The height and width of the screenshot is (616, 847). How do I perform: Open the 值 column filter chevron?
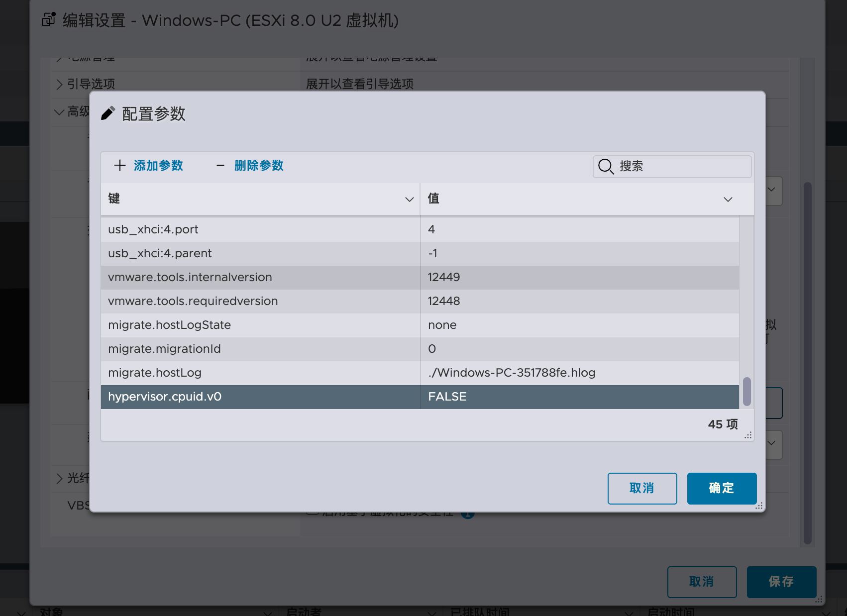pyautogui.click(x=728, y=199)
